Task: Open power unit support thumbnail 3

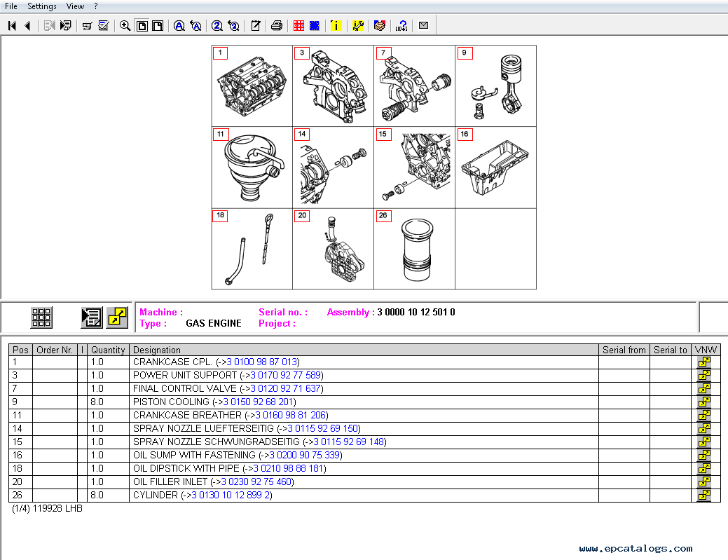Action: point(334,86)
